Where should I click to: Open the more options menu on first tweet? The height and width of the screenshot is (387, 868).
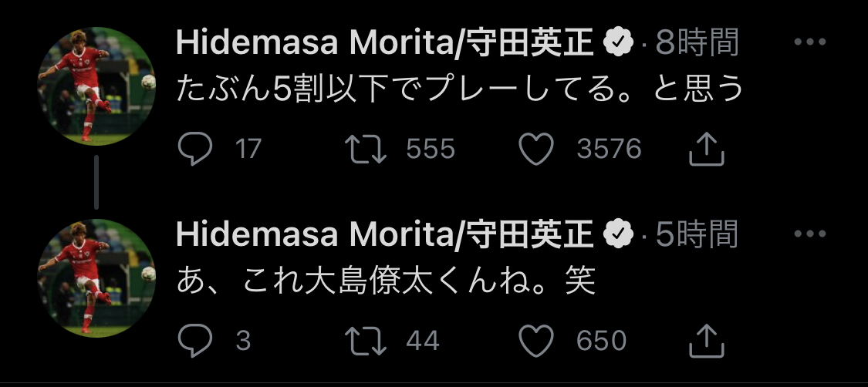point(809,42)
